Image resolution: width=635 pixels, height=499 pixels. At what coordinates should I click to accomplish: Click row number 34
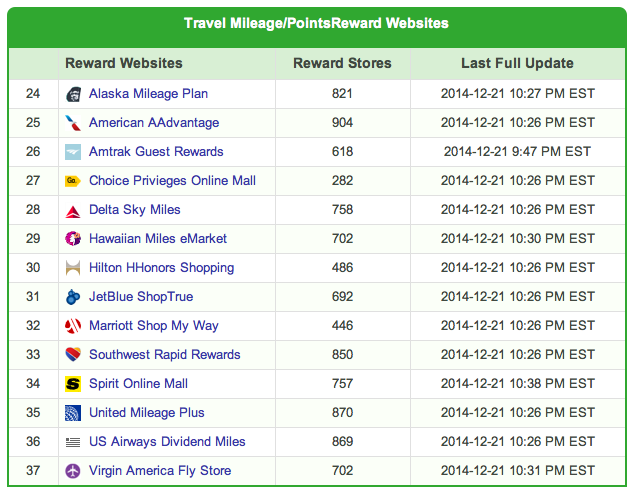pos(33,384)
